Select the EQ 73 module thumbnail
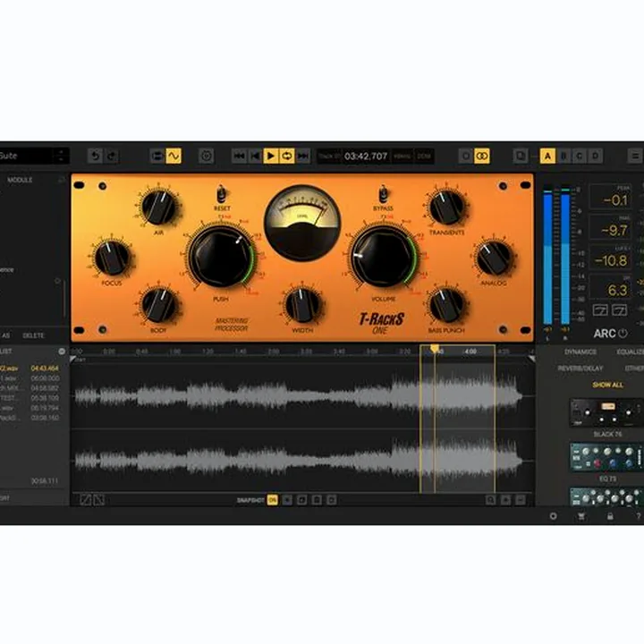 [x=607, y=457]
